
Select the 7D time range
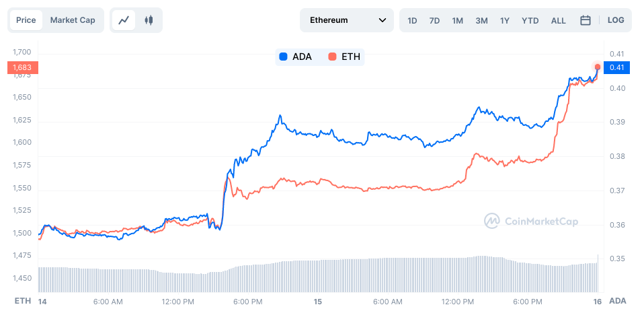[434, 20]
